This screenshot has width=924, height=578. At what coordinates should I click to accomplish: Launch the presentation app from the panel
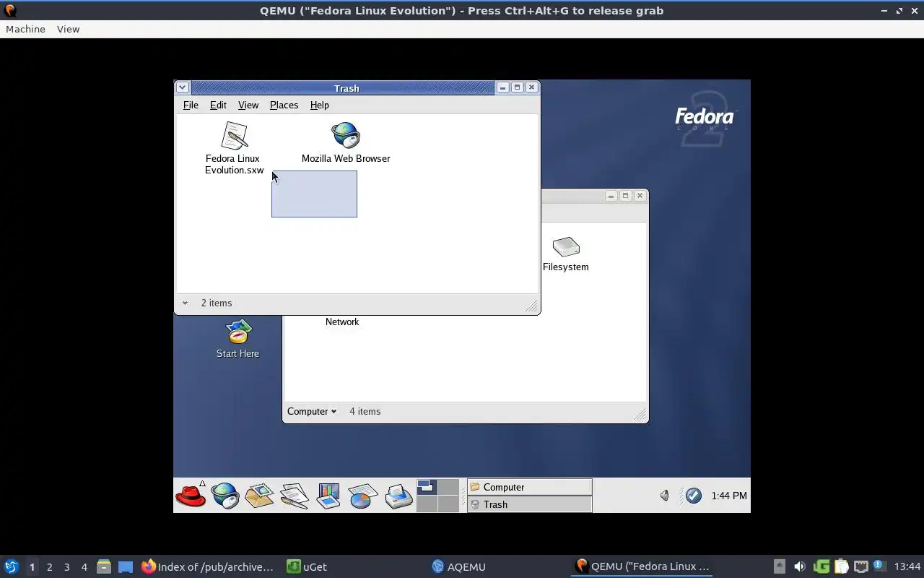(328, 496)
